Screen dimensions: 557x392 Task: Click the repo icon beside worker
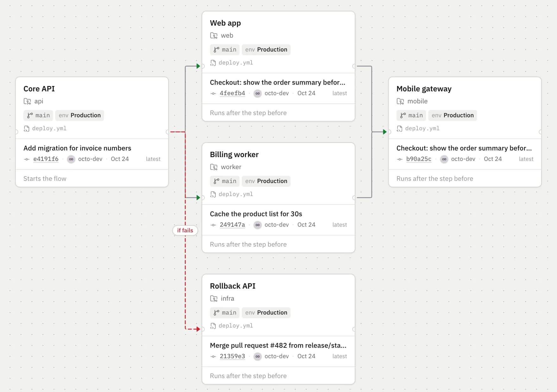click(x=214, y=167)
